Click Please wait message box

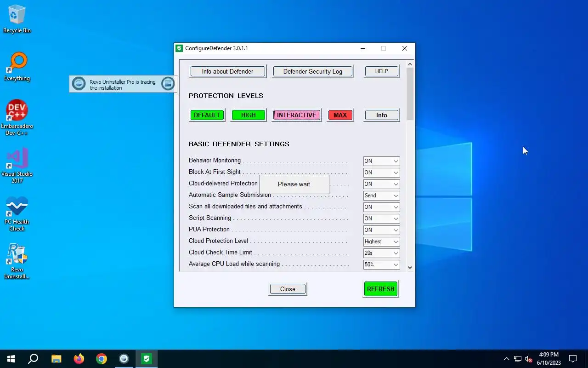click(x=294, y=184)
